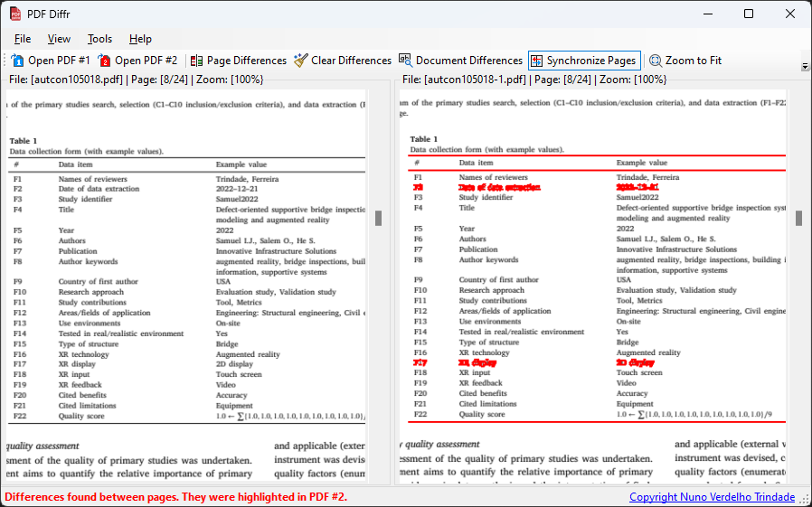Click the right PDF pane's vertical scrollbar thumb

[799, 219]
